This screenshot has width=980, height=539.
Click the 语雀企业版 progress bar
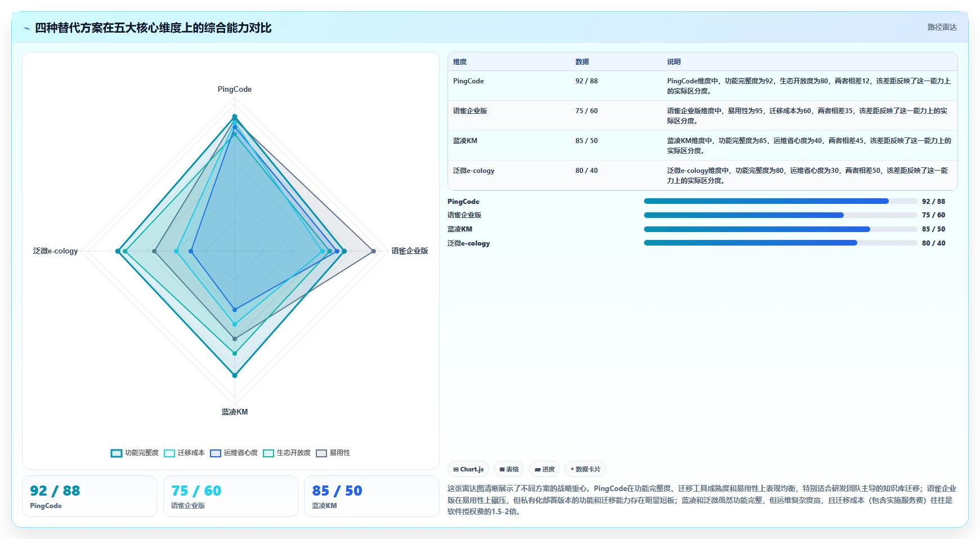(x=780, y=215)
